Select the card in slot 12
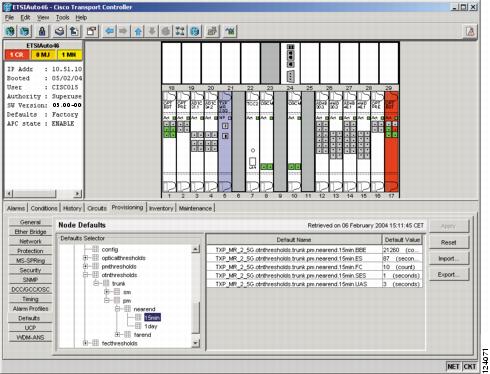Viewport: 490px width, 374px height. [x=322, y=142]
